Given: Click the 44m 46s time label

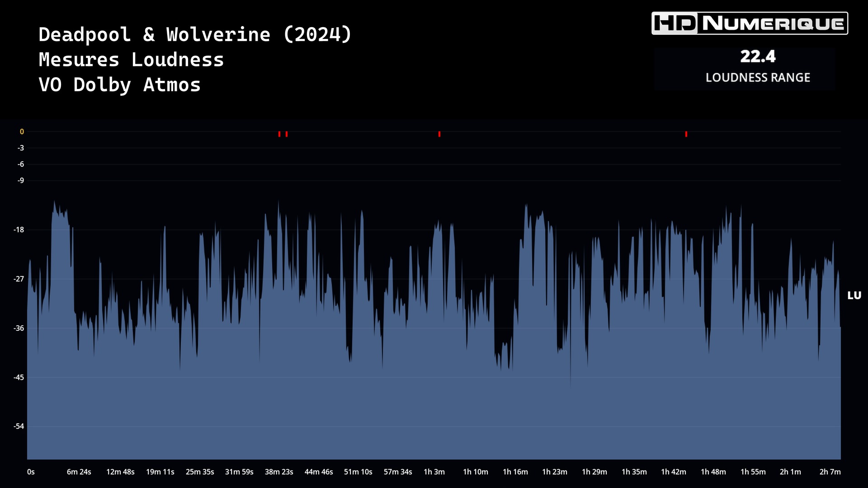Looking at the screenshot, I should [319, 472].
